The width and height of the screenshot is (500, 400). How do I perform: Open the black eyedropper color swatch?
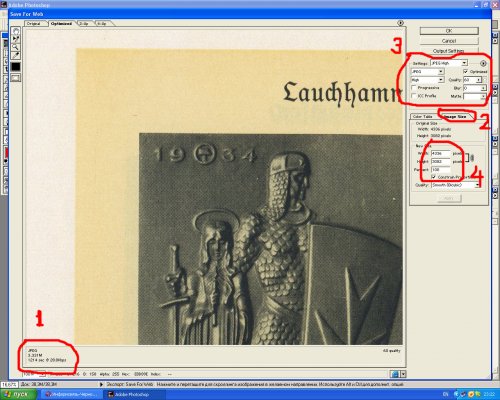(x=16, y=67)
